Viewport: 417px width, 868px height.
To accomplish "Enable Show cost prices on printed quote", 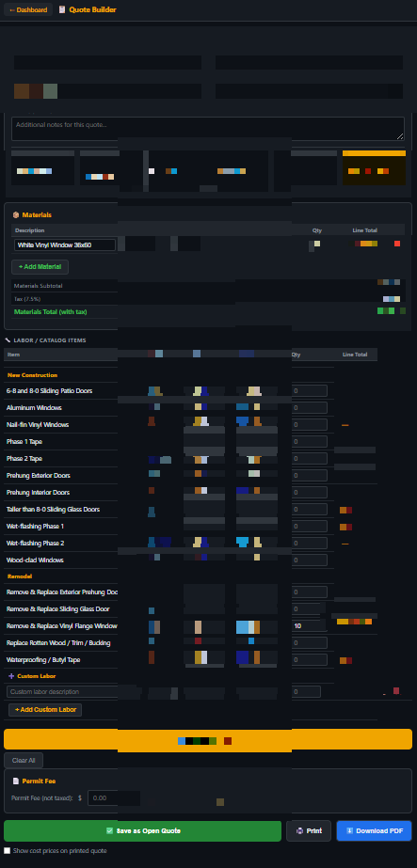I will point(8,851).
